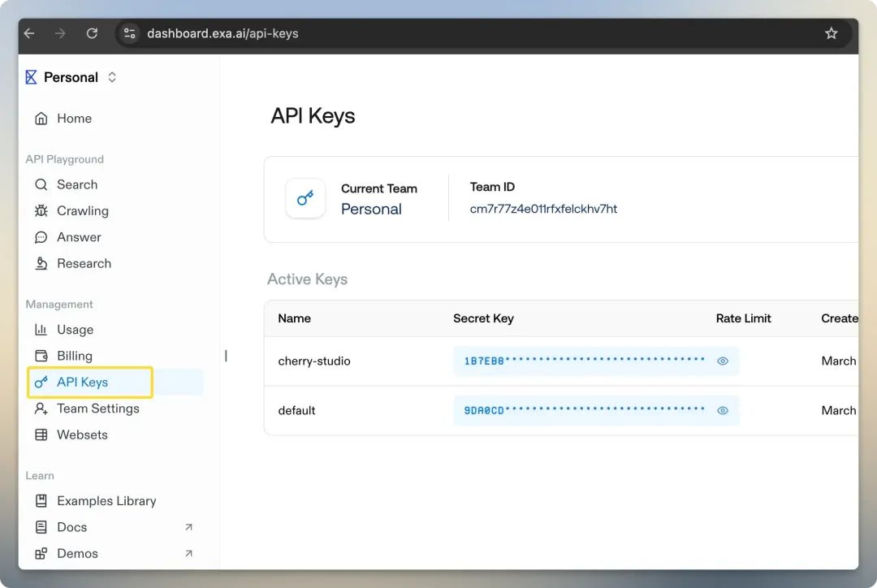Click the default key name
The height and width of the screenshot is (588, 877).
point(296,410)
